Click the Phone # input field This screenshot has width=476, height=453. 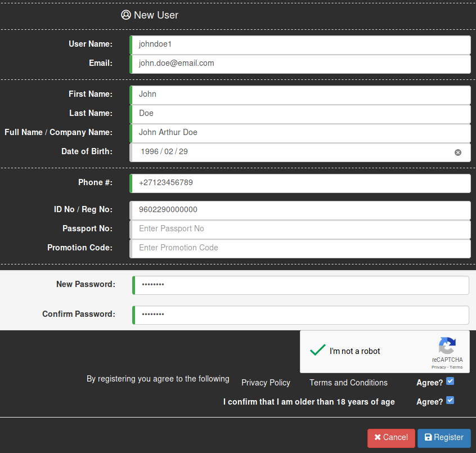click(x=300, y=183)
